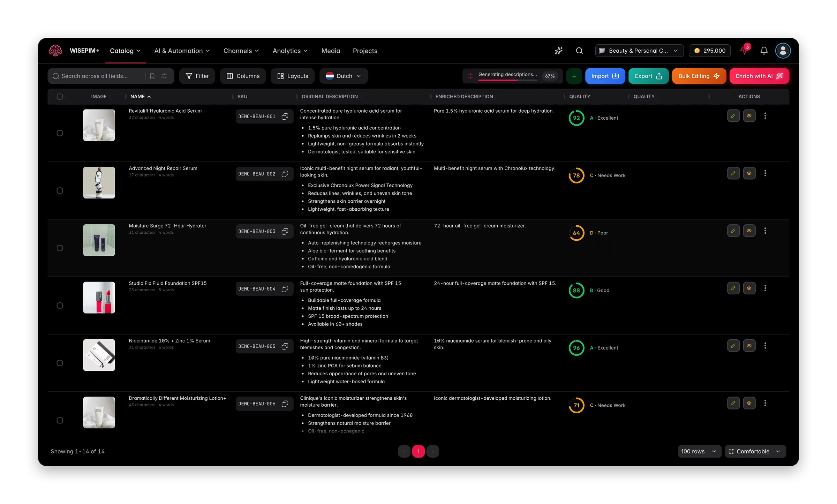Edit Studio Fix Fluid Foundation pencil icon
Screen dimensions: 837x504
[x=733, y=288]
